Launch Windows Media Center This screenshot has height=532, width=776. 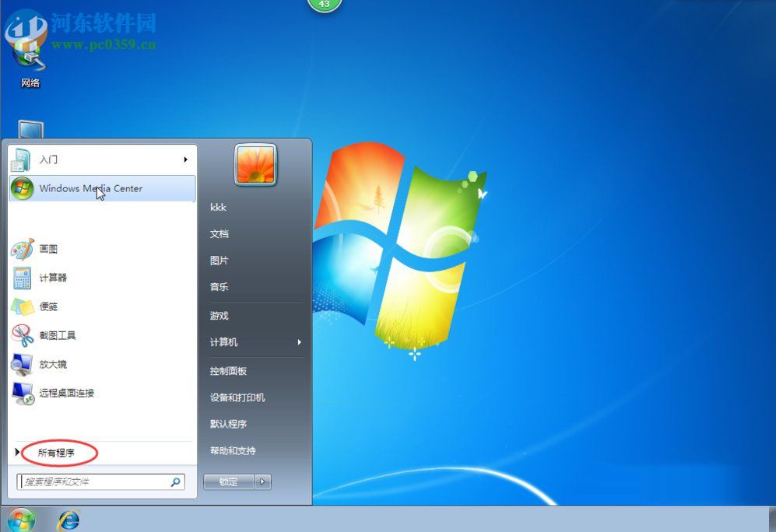90,188
